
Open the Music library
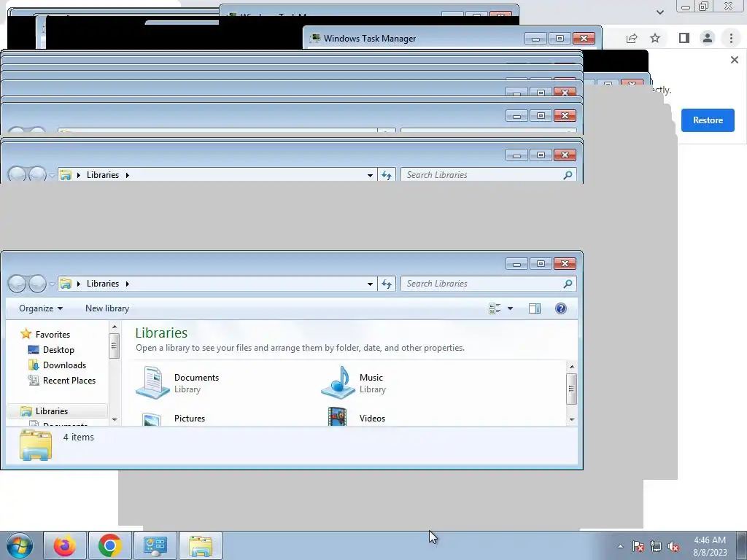pos(354,382)
